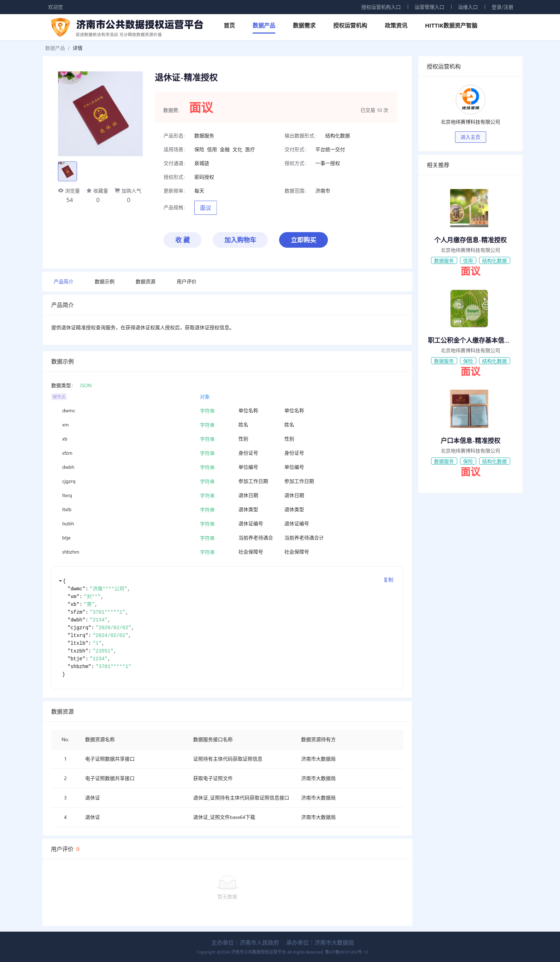
Task: Click 证照持有主体代码获取证照信息 interface cell
Action: pos(228,759)
